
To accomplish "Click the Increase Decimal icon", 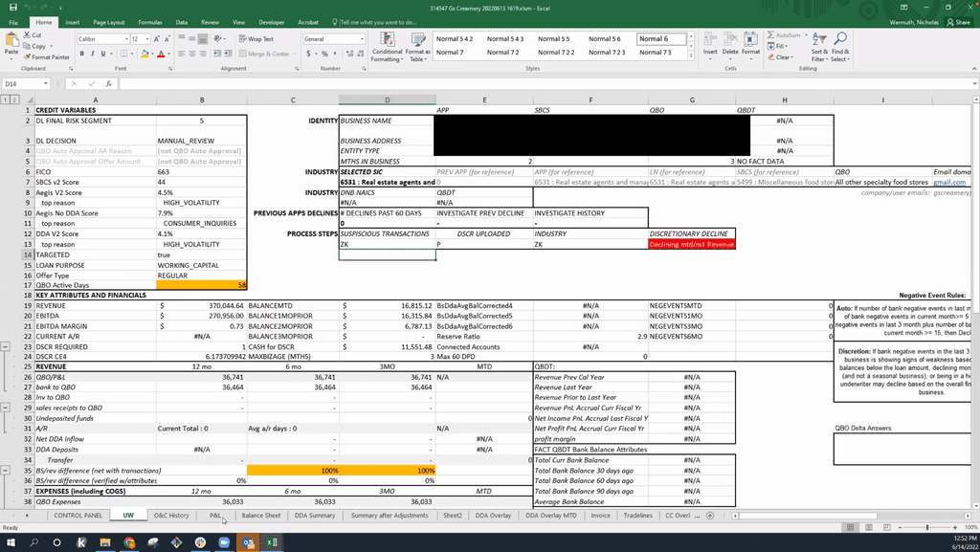I will pos(349,54).
